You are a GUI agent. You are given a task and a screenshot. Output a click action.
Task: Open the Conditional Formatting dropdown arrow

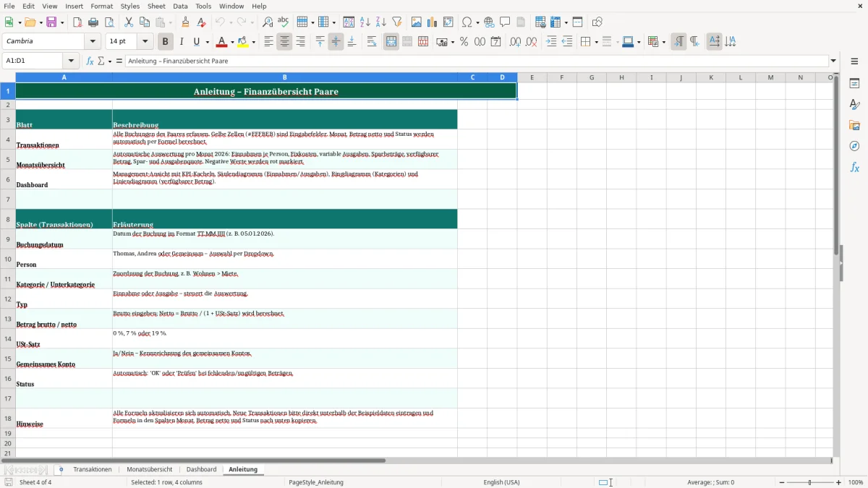663,42
